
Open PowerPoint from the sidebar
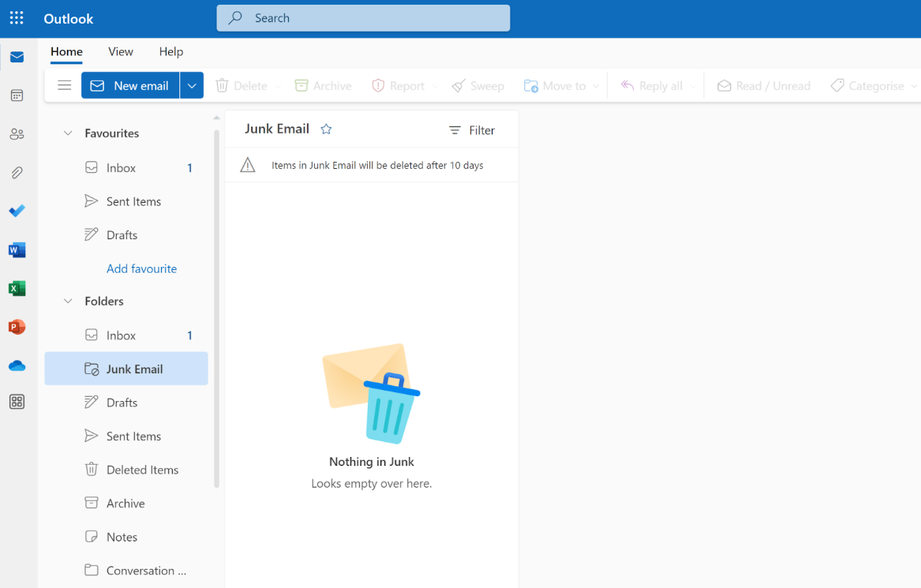pyautogui.click(x=17, y=327)
